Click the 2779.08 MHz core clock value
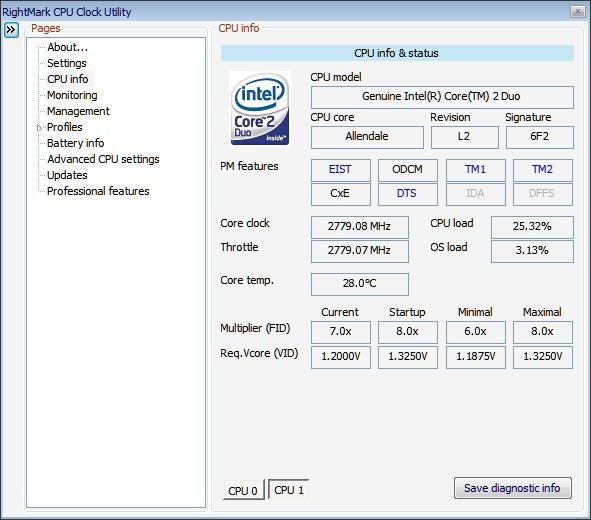 coord(360,227)
